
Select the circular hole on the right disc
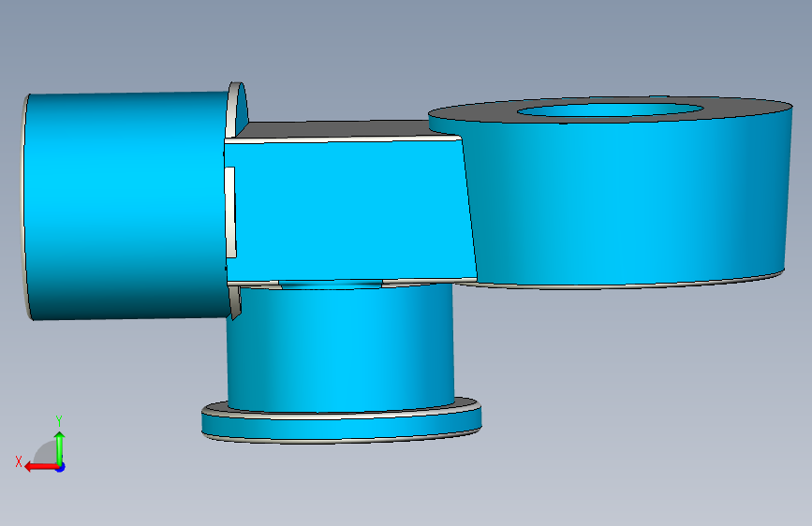pos(610,110)
